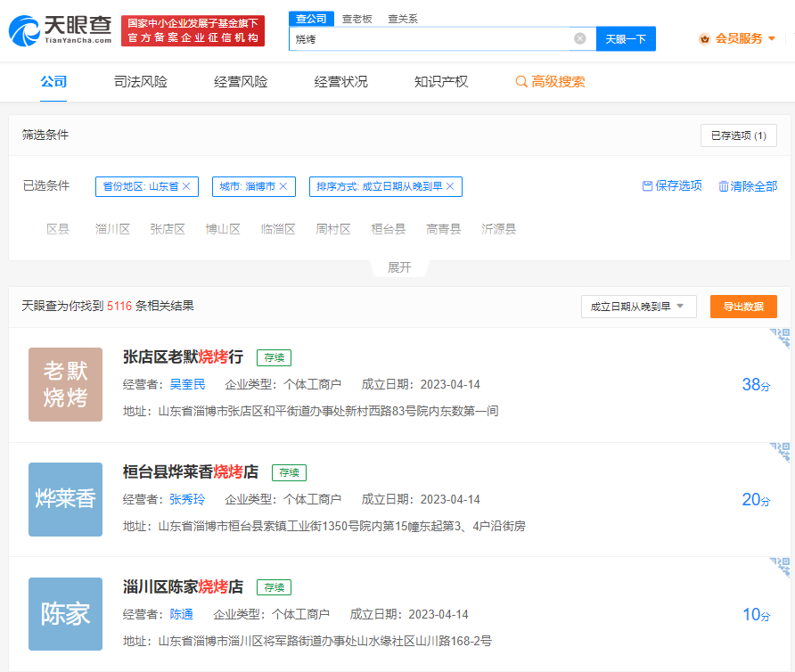The width and height of the screenshot is (795, 672).
Task: Open operator 张秀玲 profile
Action: (187, 499)
